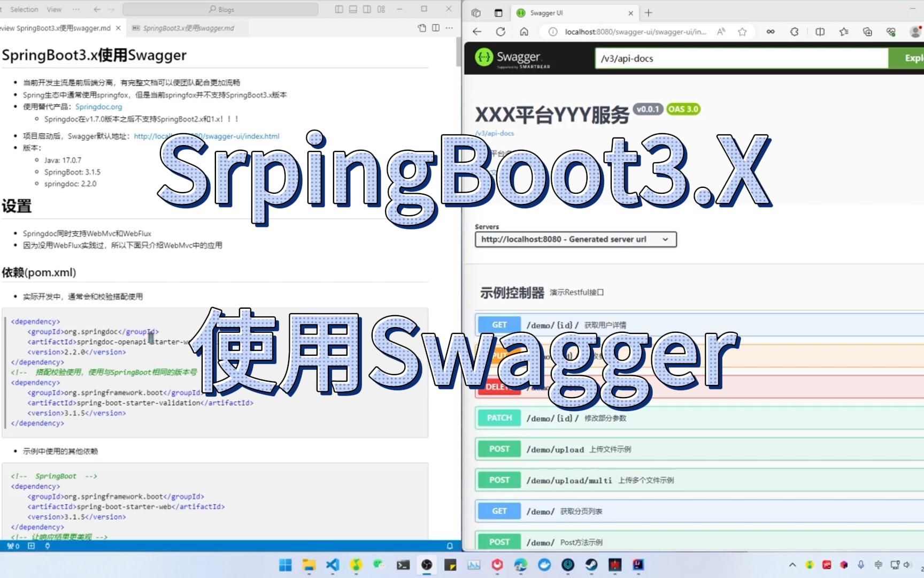Switch to italic SpringBoot3.x使用swagger.md source tab
The image size is (924, 578).
point(188,28)
